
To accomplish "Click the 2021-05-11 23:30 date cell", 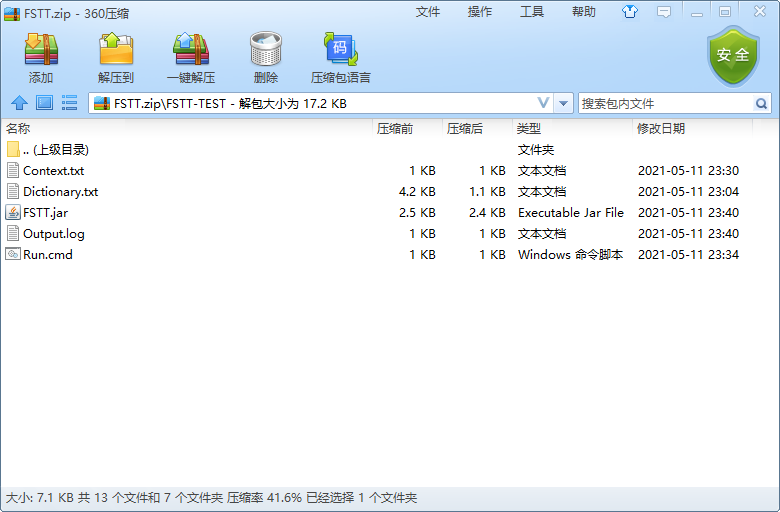I will 688,171.
